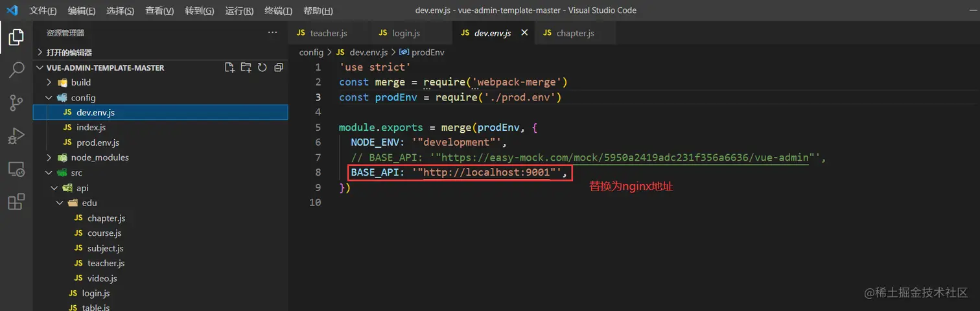Click the New Folder icon in explorer header
The width and height of the screenshot is (980, 311).
coord(246,67)
